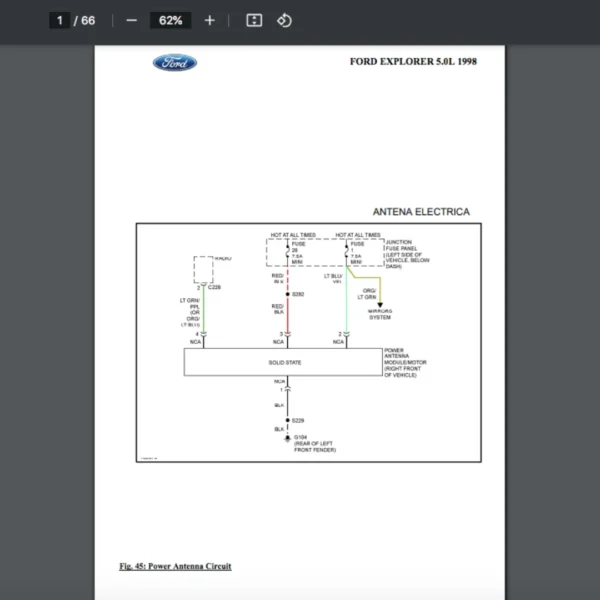Screen dimensions: 600x600
Task: Click the SOLID STATE module box
Action: pyautogui.click(x=284, y=362)
